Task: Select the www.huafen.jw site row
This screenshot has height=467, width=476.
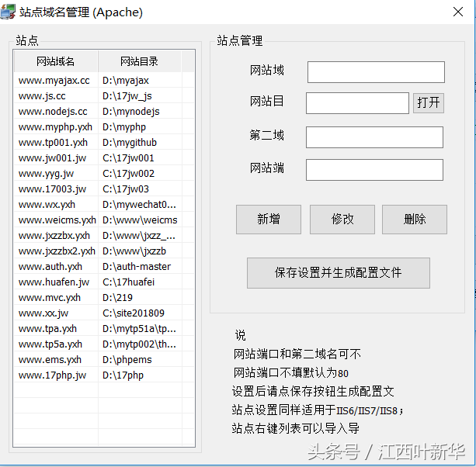Action: tap(104, 282)
